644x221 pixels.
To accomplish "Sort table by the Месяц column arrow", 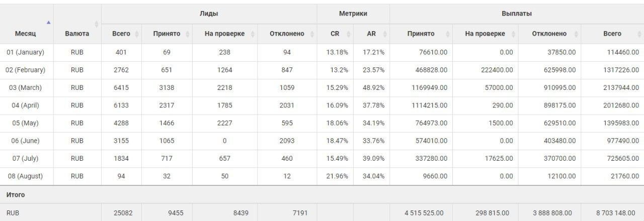I will pyautogui.click(x=48, y=23).
